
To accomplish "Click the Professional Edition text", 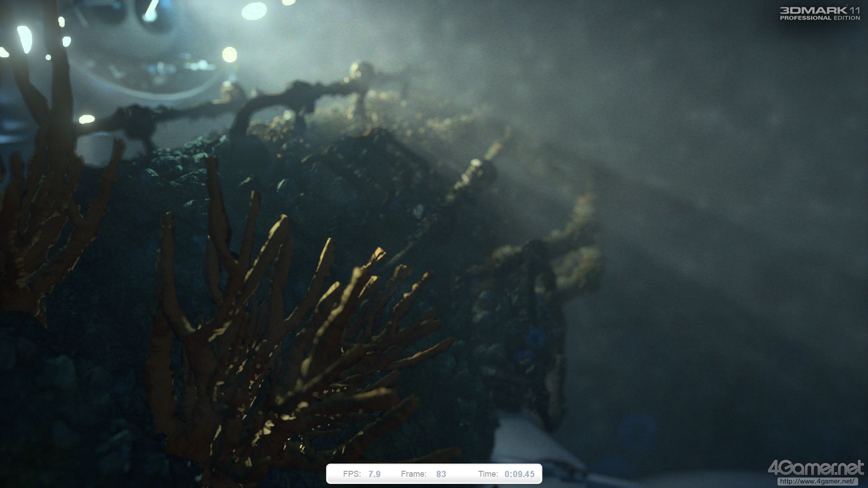I will click(819, 18).
